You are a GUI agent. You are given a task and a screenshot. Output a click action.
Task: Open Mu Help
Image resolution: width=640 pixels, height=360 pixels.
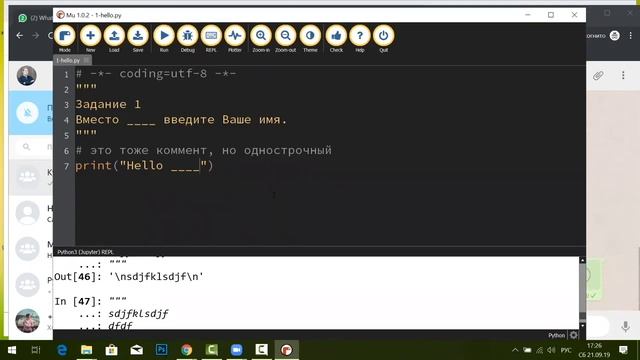[360, 38]
